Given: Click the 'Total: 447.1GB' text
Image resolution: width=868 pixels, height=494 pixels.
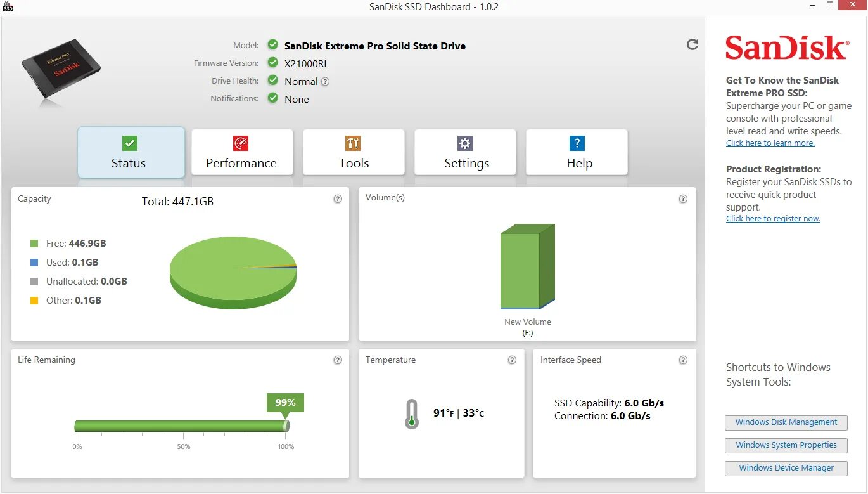Looking at the screenshot, I should point(177,202).
